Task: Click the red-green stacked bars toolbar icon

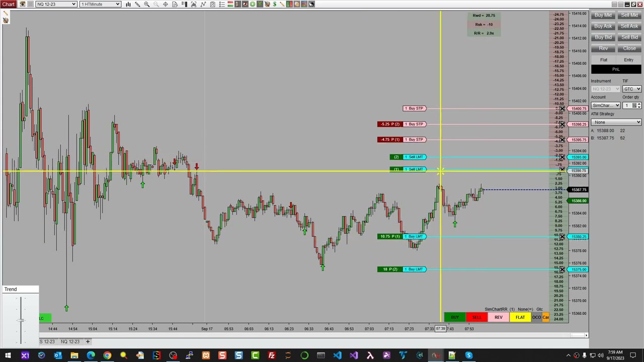Action: click(x=230, y=4)
